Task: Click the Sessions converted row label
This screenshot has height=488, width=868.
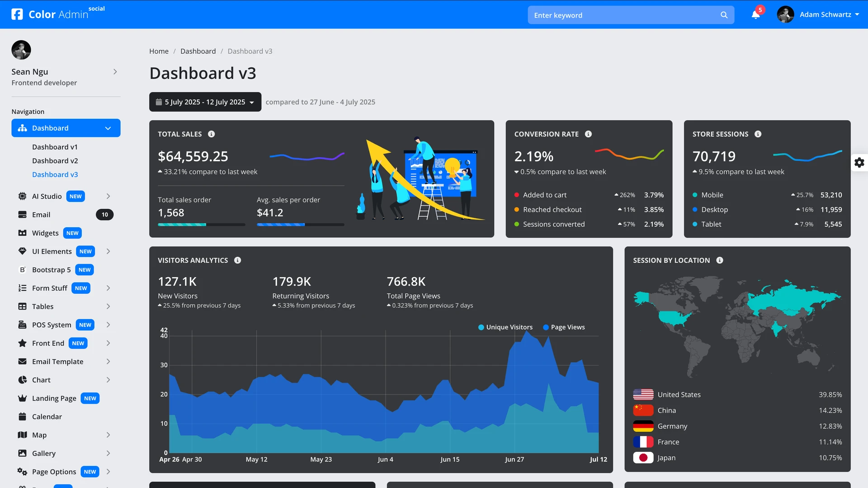Action: (x=554, y=224)
